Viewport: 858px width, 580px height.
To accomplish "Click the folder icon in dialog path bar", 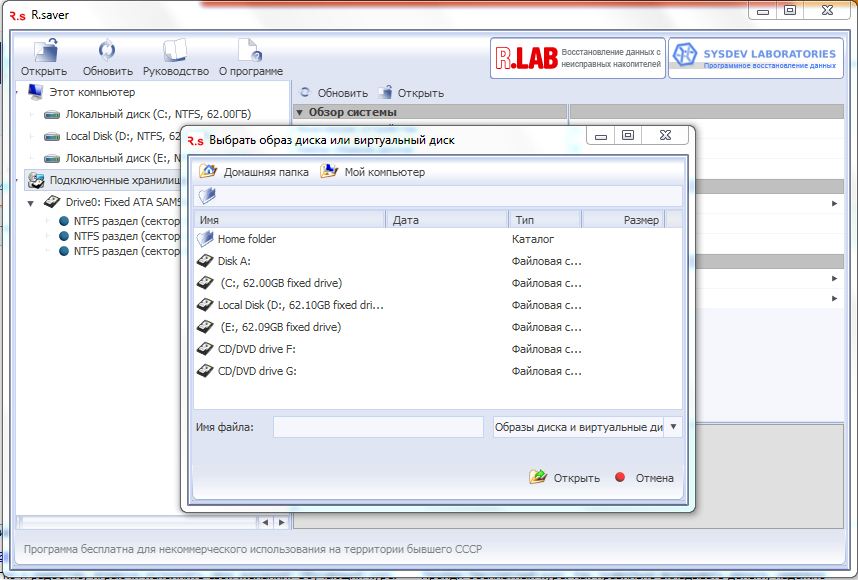I will (x=207, y=195).
